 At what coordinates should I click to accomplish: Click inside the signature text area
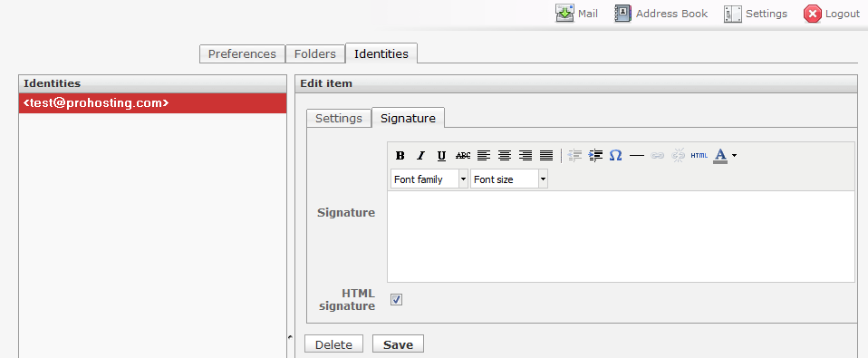(x=621, y=237)
